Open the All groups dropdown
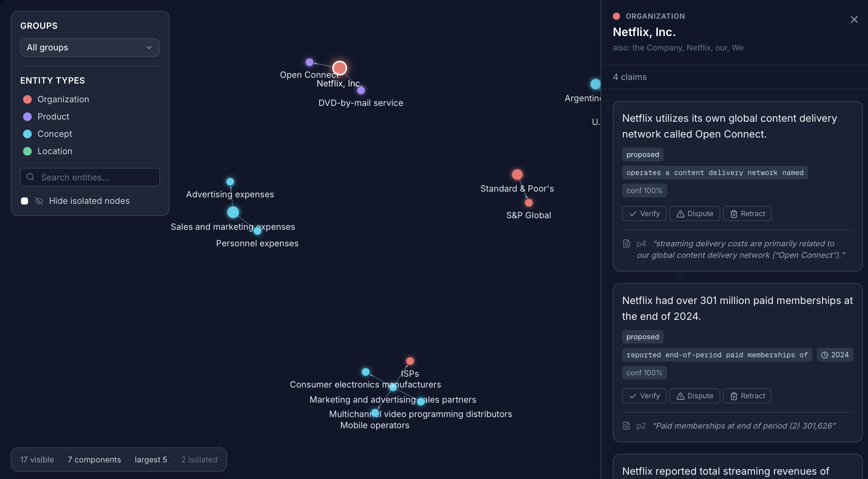Screen dimensions: 868x479 pyautogui.click(x=90, y=48)
